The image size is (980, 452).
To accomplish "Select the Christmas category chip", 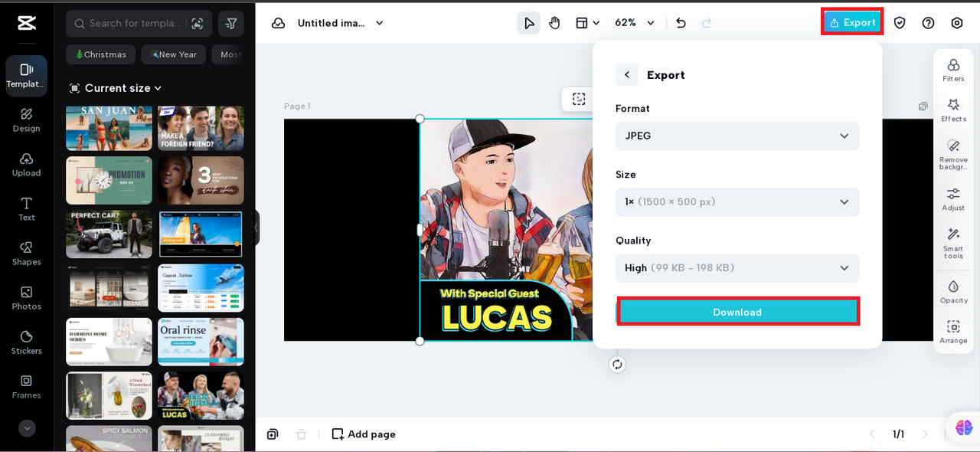I will tap(100, 54).
